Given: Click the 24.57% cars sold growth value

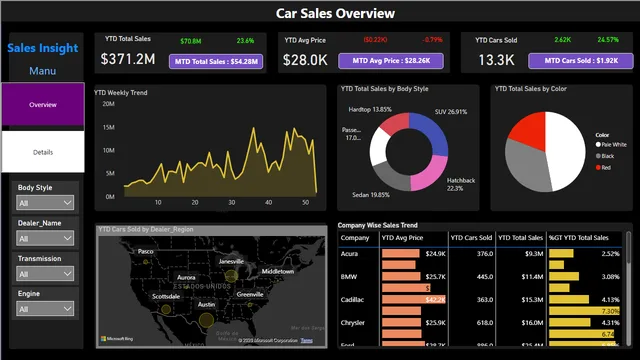Looking at the screenshot, I should click(x=608, y=40).
